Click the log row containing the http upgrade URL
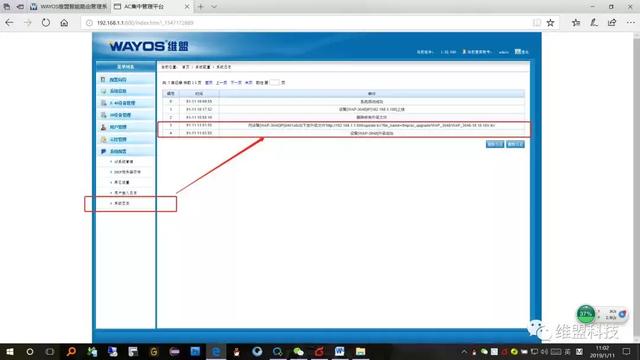The height and width of the screenshot is (360, 640). 343,125
